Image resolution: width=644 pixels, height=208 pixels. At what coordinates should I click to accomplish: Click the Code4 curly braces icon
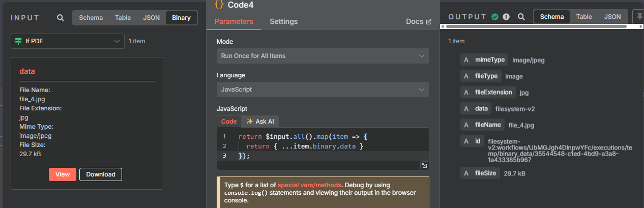pyautogui.click(x=219, y=4)
